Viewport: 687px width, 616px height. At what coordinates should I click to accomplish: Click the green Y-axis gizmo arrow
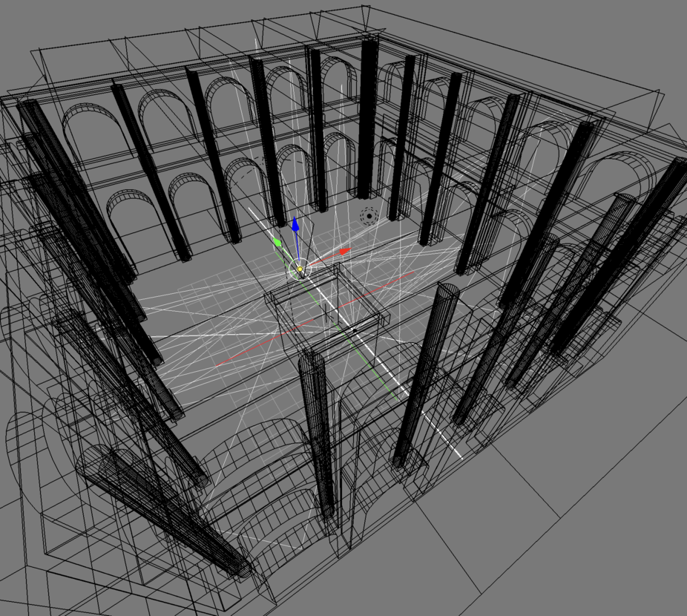[277, 242]
